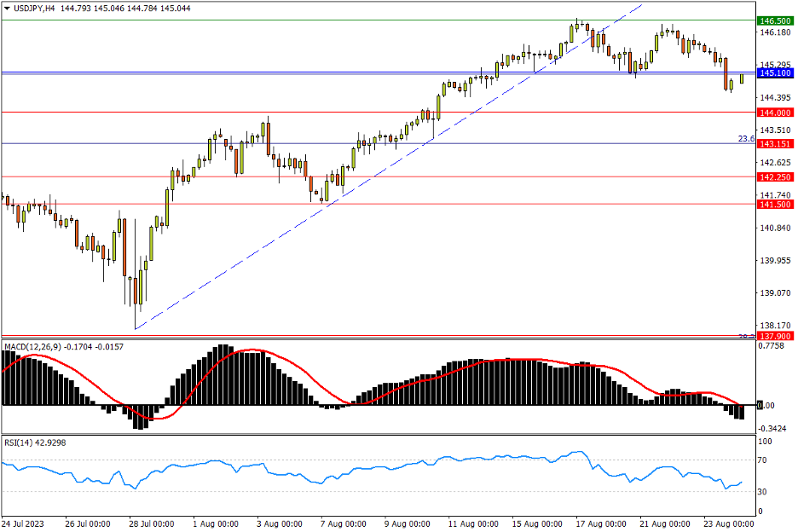The image size is (798, 532).
Task: Select the 137.900 level label
Action: [775, 337]
